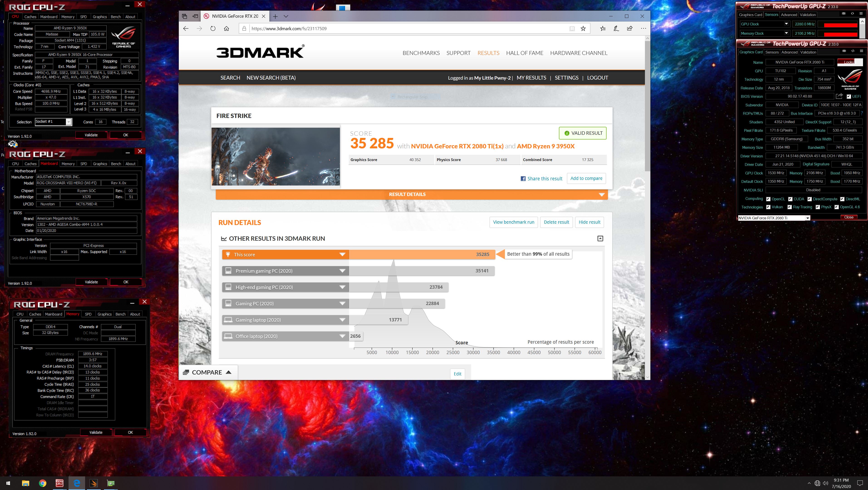Toggle the UEFI checkbox in GPU-Z
The image size is (868, 490).
click(x=849, y=96)
